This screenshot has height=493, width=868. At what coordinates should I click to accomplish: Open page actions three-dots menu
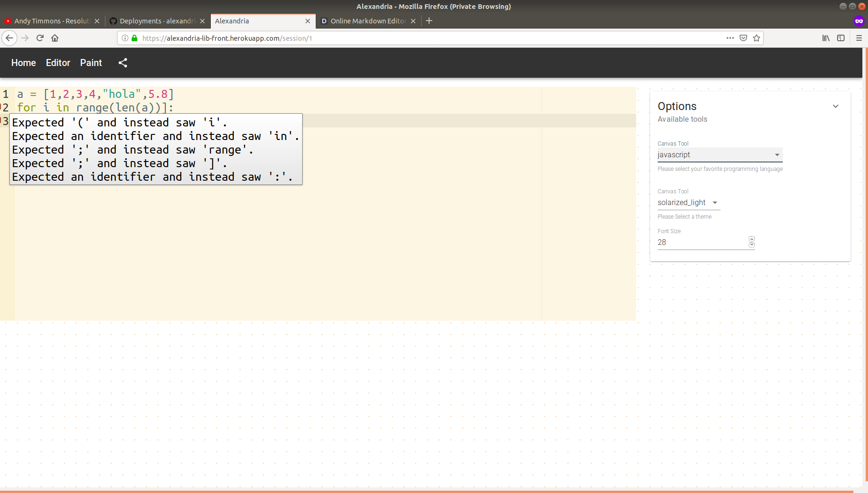pos(730,38)
